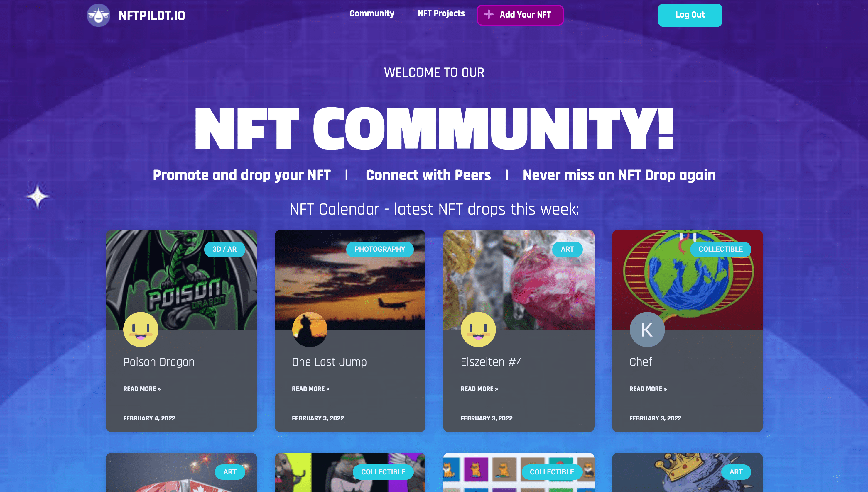Click the plus icon in Add Your NFT
Image resolution: width=868 pixels, height=492 pixels.
click(489, 15)
